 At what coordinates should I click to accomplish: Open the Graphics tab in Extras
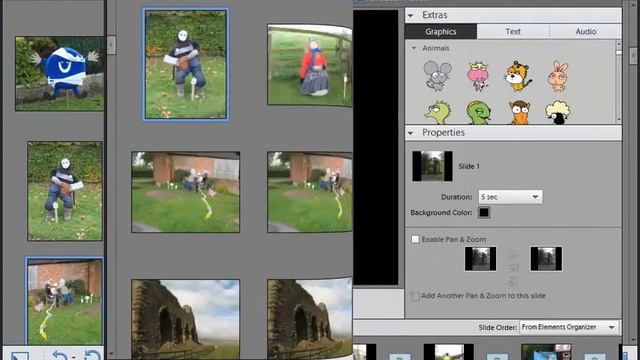pyautogui.click(x=441, y=31)
